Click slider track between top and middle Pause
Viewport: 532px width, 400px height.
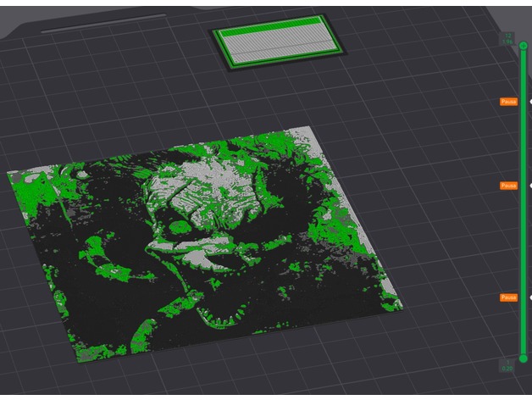[x=523, y=144]
